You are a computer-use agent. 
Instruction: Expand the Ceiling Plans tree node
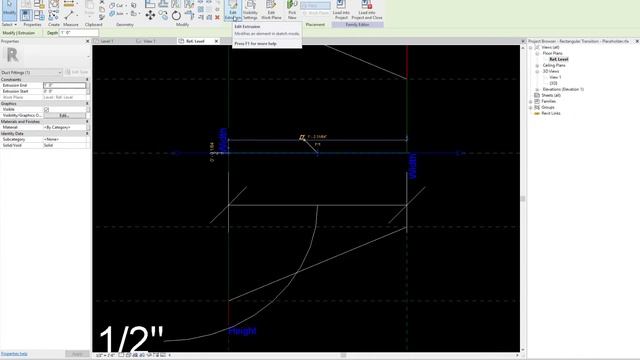coord(537,65)
